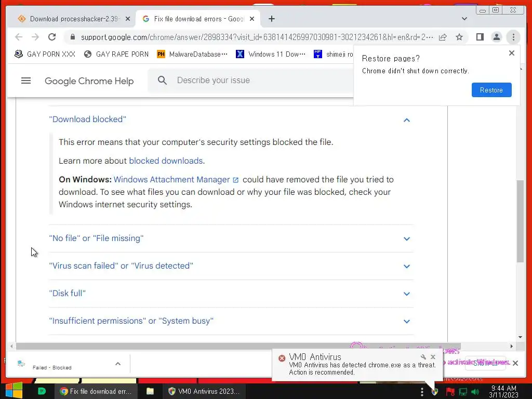Open a new tab with the plus button
Screen dimensions: 532x399
tap(271, 19)
